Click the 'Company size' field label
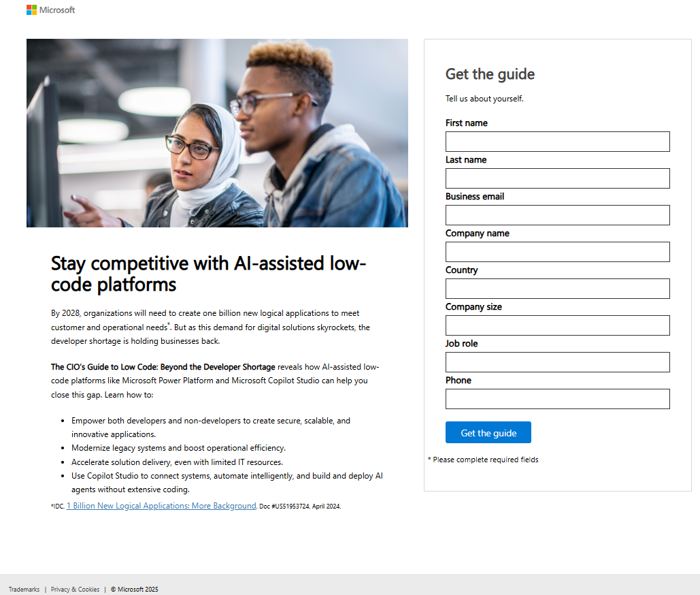The width and height of the screenshot is (700, 595). tap(473, 307)
